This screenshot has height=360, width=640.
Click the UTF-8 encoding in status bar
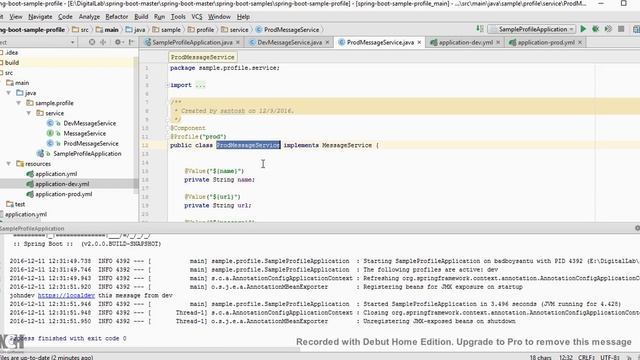tap(610, 357)
